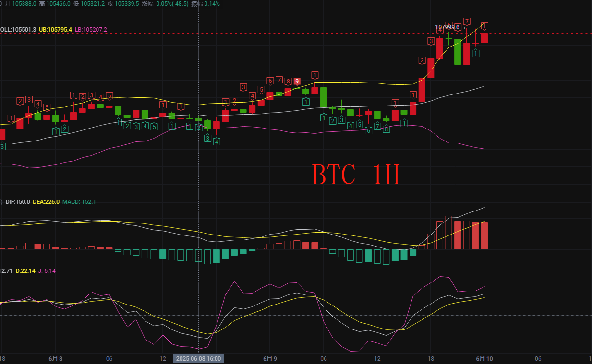
Task: Click the 6月 10 date axis label
Action: click(x=484, y=358)
